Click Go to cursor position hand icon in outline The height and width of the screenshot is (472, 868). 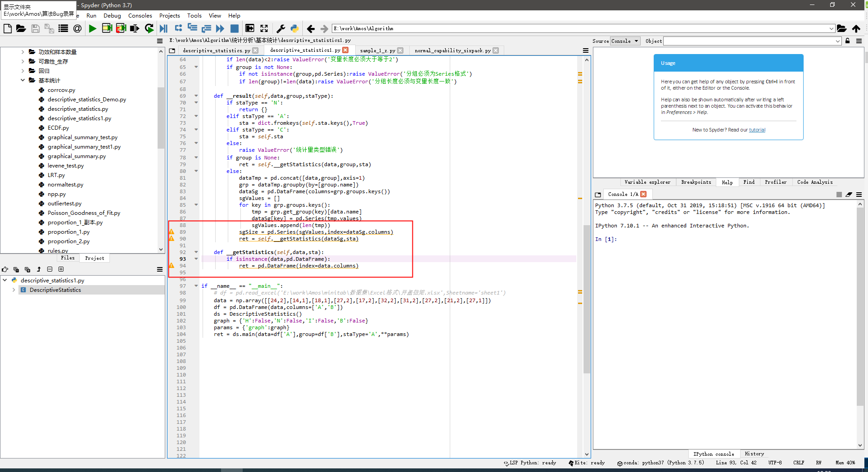5,269
